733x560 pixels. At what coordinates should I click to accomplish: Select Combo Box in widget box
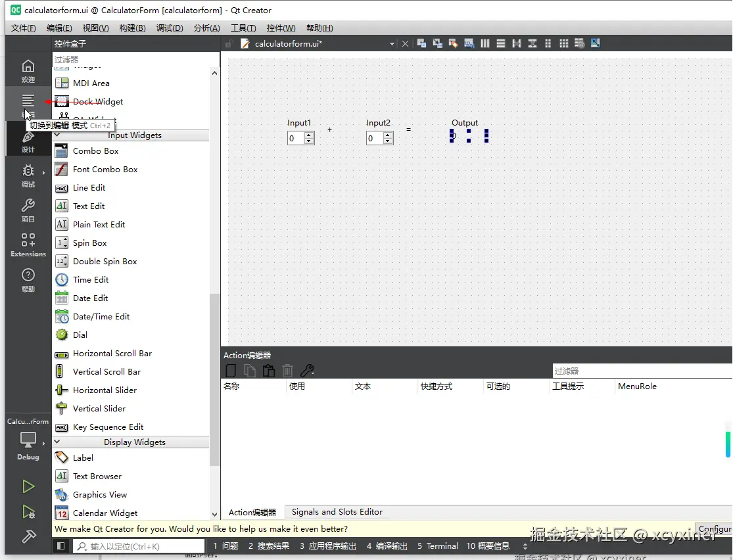131,151
